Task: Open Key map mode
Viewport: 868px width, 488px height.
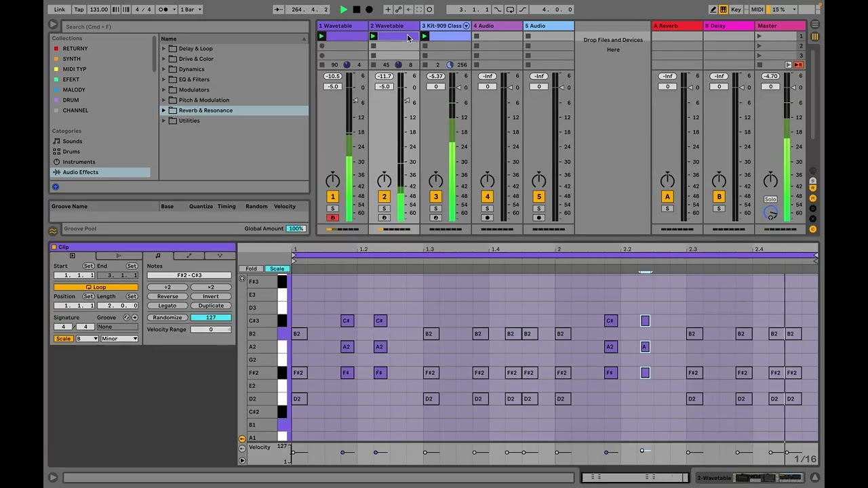Action: [x=736, y=9]
